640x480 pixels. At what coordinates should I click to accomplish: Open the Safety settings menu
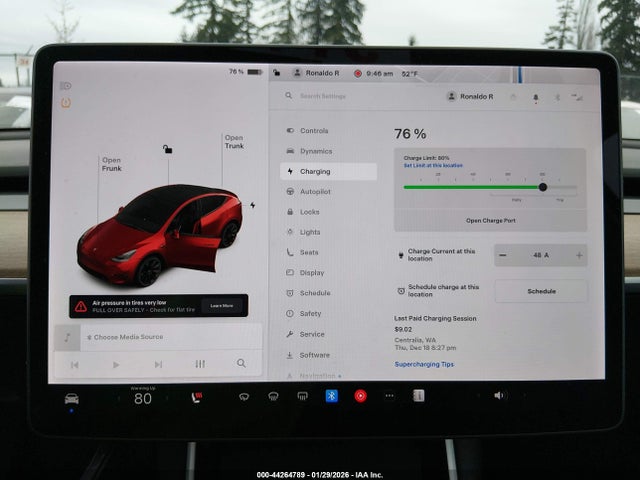click(304, 313)
